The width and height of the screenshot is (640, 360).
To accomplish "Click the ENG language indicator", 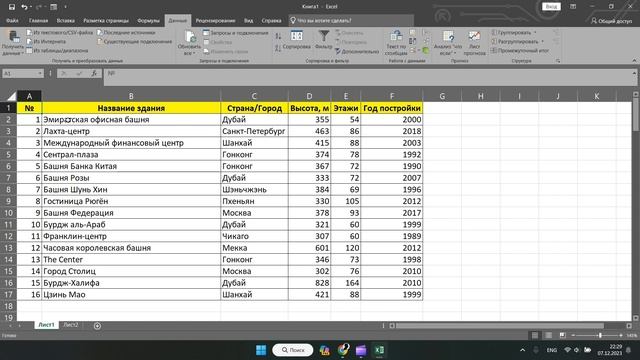I will click(551, 350).
